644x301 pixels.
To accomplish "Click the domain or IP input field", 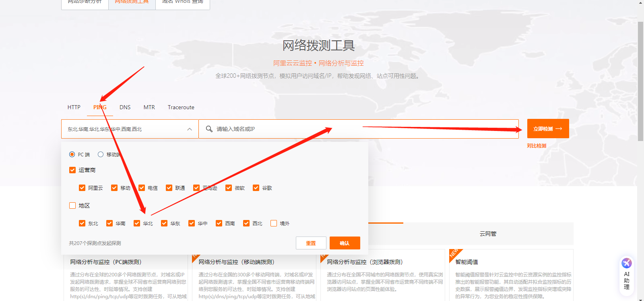I will (x=362, y=129).
